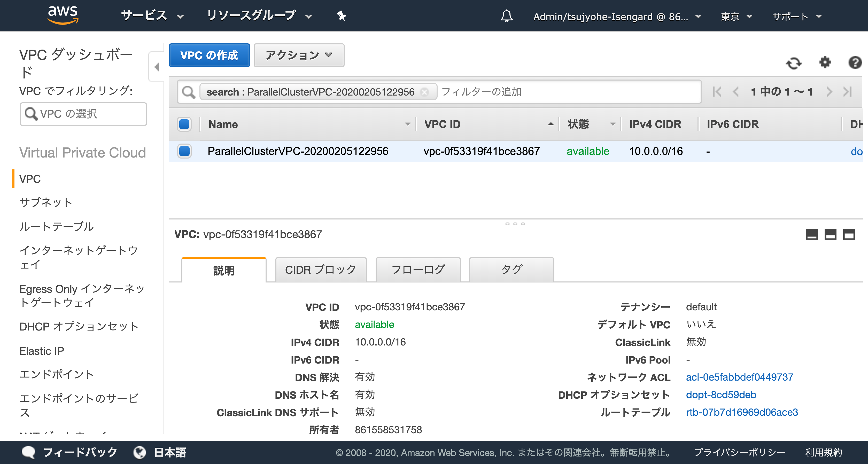Set details pane to half height
868x464 pixels.
pyautogui.click(x=830, y=234)
